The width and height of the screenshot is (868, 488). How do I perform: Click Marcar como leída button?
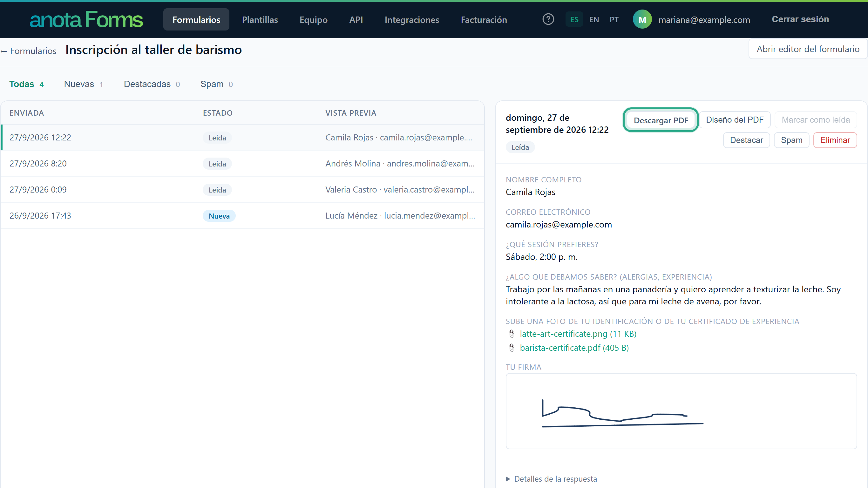click(x=816, y=120)
